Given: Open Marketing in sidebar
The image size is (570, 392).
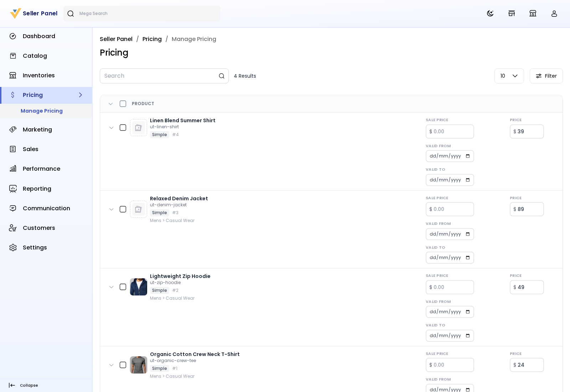Looking at the screenshot, I should (46, 130).
